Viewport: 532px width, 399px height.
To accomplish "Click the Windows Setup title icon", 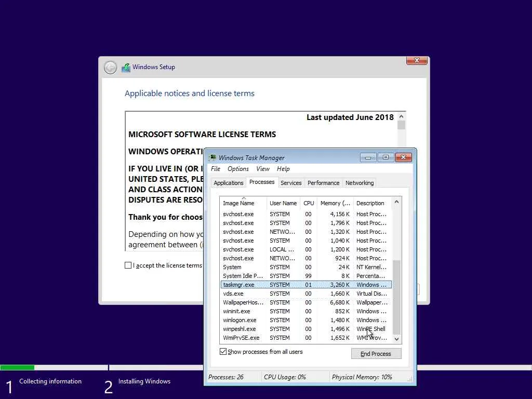I will pyautogui.click(x=126, y=68).
